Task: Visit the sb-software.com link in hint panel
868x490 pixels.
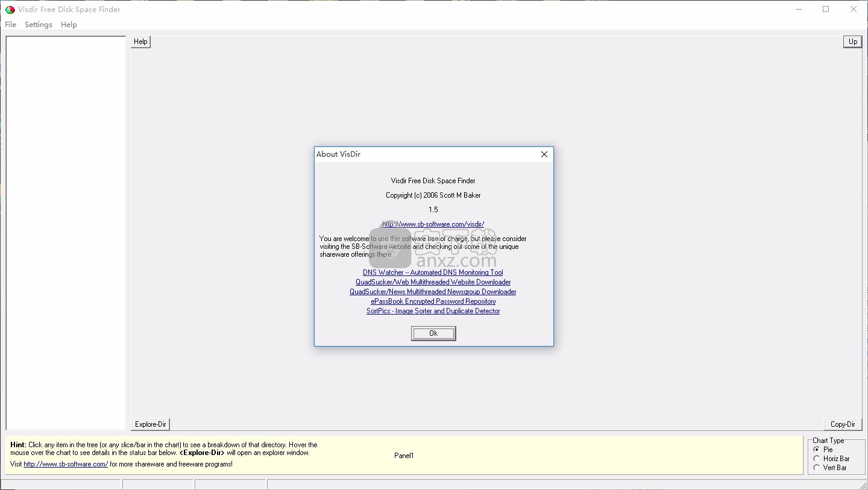Action: tap(66, 464)
